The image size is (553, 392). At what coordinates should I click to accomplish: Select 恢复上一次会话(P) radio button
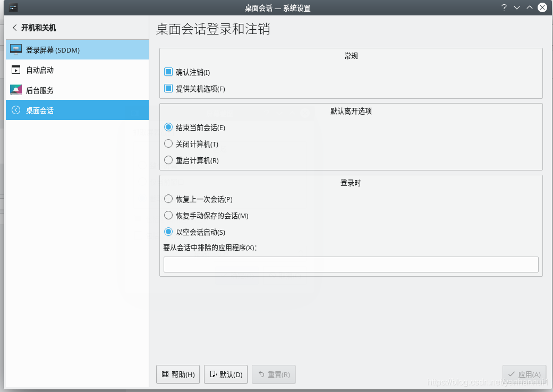[168, 199]
